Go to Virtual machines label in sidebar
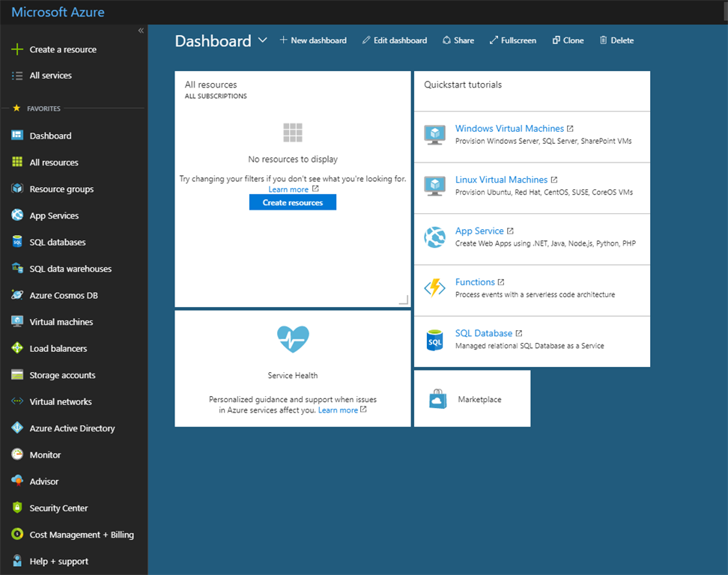Image resolution: width=728 pixels, height=575 pixels. [61, 322]
